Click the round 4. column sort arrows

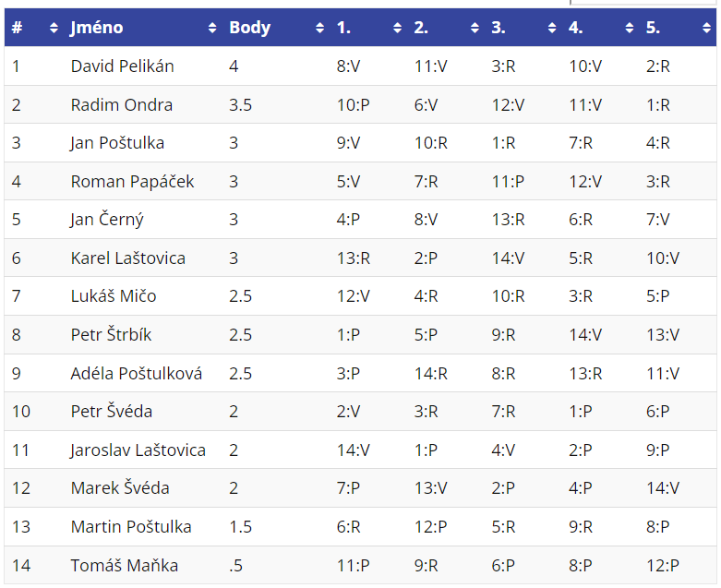point(629,28)
